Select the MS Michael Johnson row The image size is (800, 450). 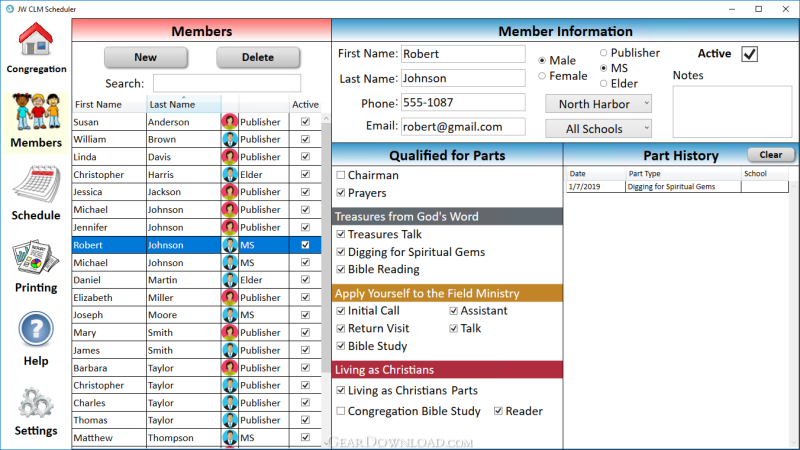click(x=197, y=262)
